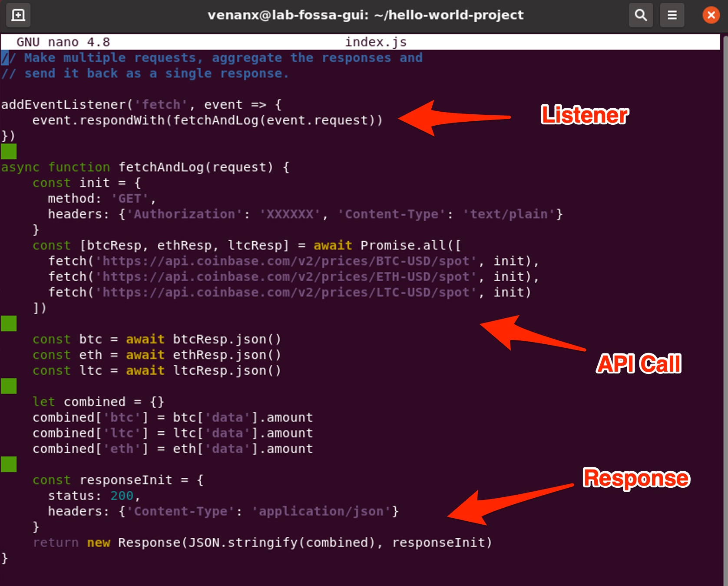Click the terminal window title text
Viewport: 728px width, 586px height.
point(365,15)
